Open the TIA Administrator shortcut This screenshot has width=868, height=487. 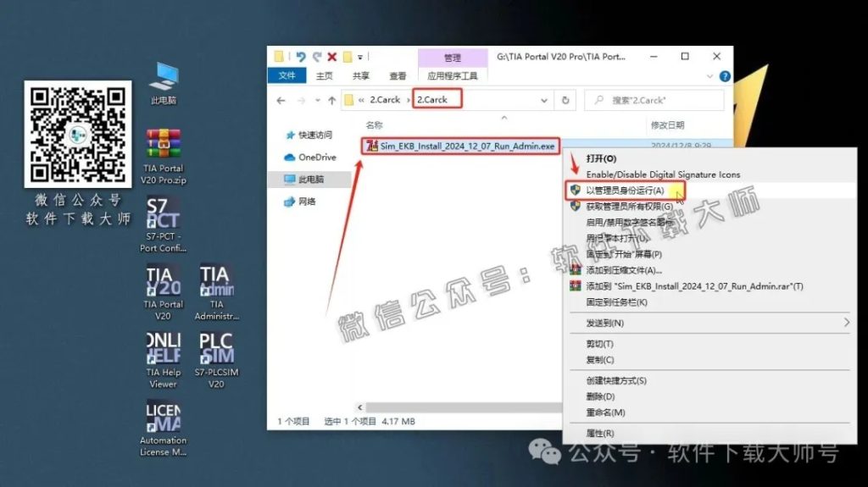pyautogui.click(x=216, y=293)
